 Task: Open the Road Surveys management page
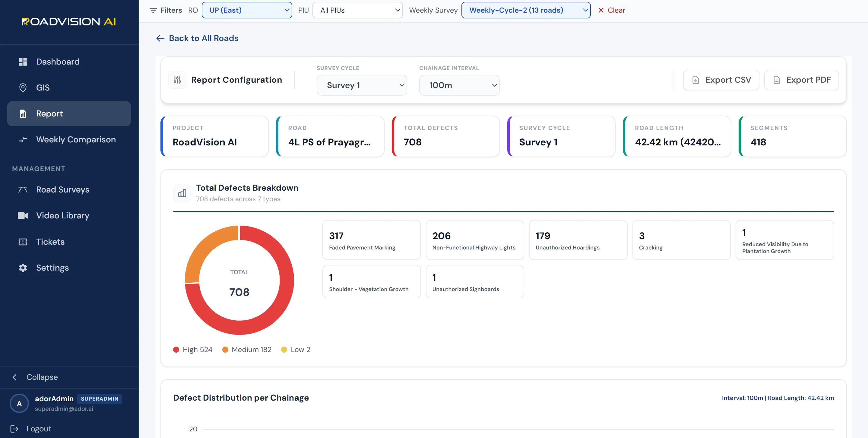[x=69, y=190]
